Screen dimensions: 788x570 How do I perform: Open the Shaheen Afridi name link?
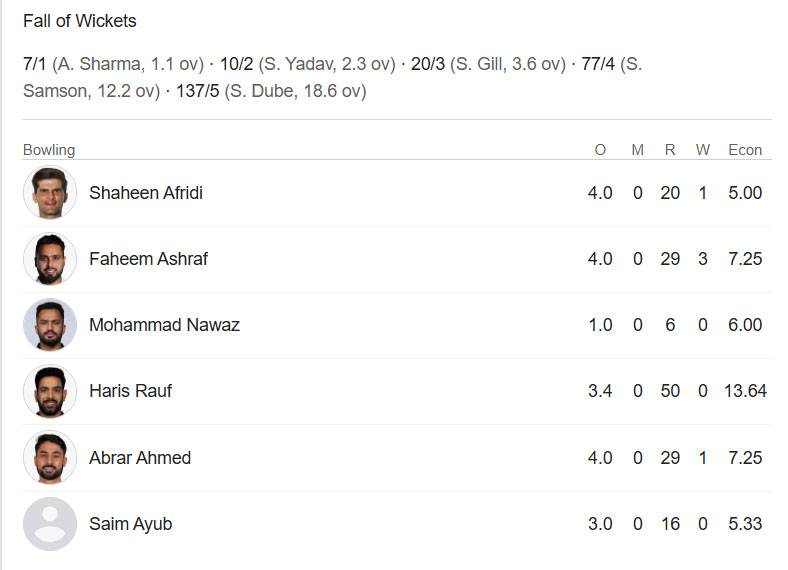[x=146, y=193]
